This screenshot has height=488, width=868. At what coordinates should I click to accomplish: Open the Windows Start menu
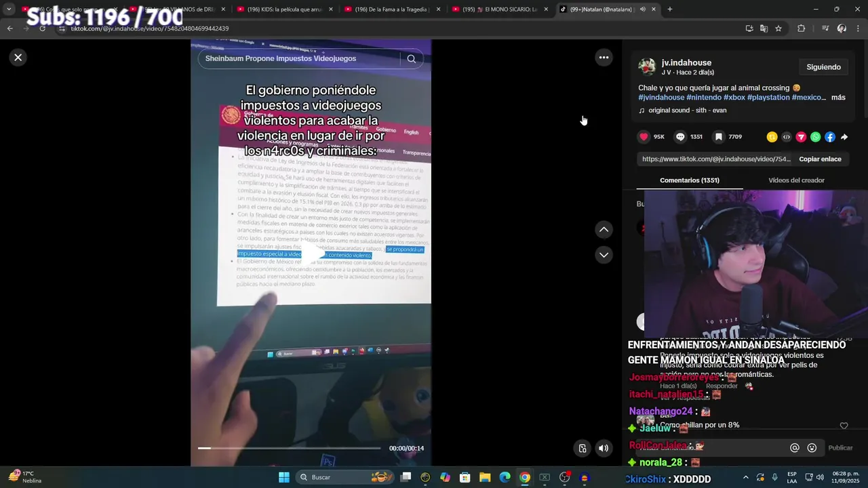(x=284, y=478)
